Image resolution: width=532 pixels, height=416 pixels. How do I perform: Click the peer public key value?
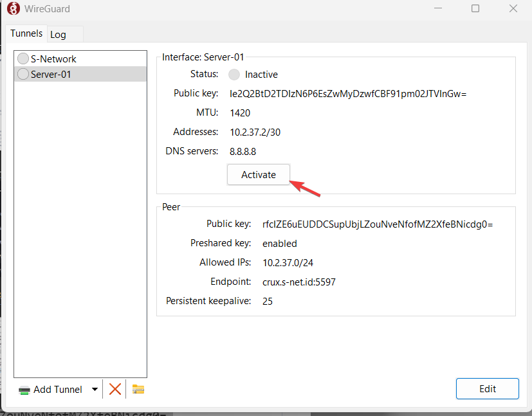click(378, 224)
